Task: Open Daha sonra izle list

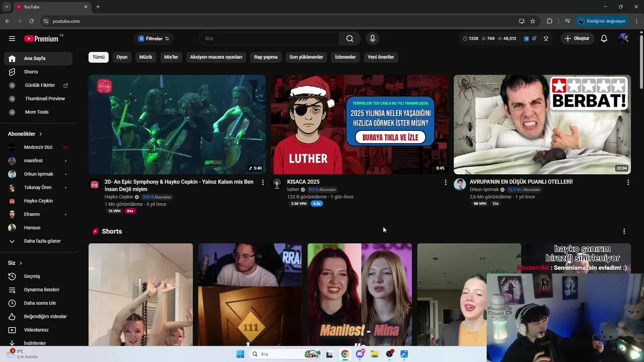Action: click(x=38, y=303)
